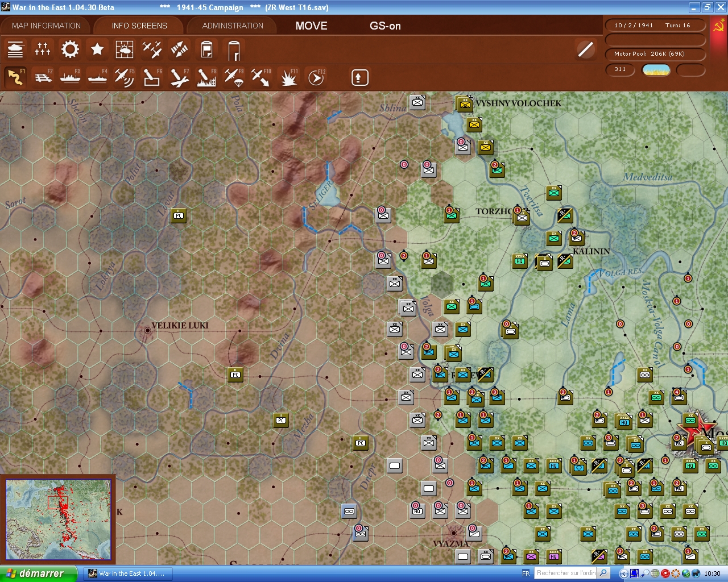Viewport: 728px width, 582px height.
Task: Select F5 air recon mode
Action: pyautogui.click(x=125, y=77)
